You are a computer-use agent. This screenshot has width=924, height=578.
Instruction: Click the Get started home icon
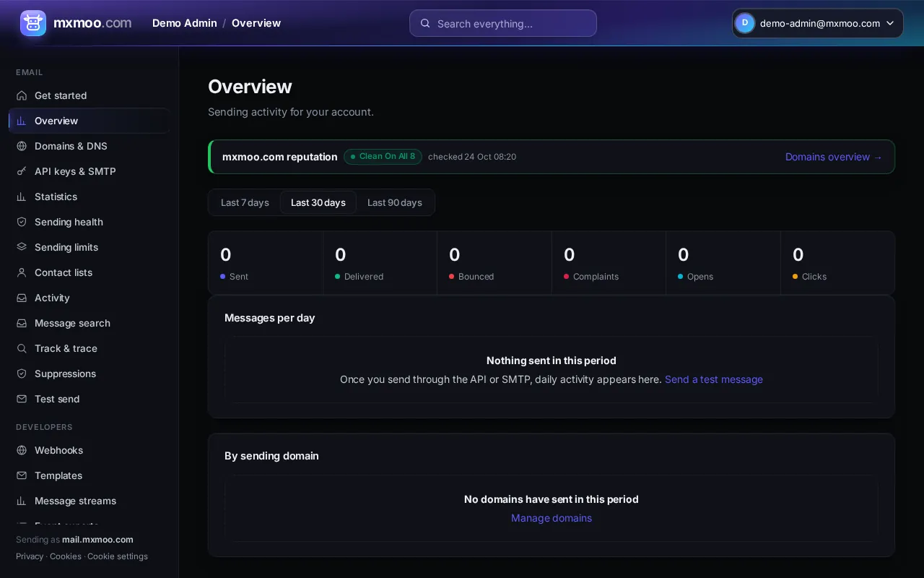22,95
